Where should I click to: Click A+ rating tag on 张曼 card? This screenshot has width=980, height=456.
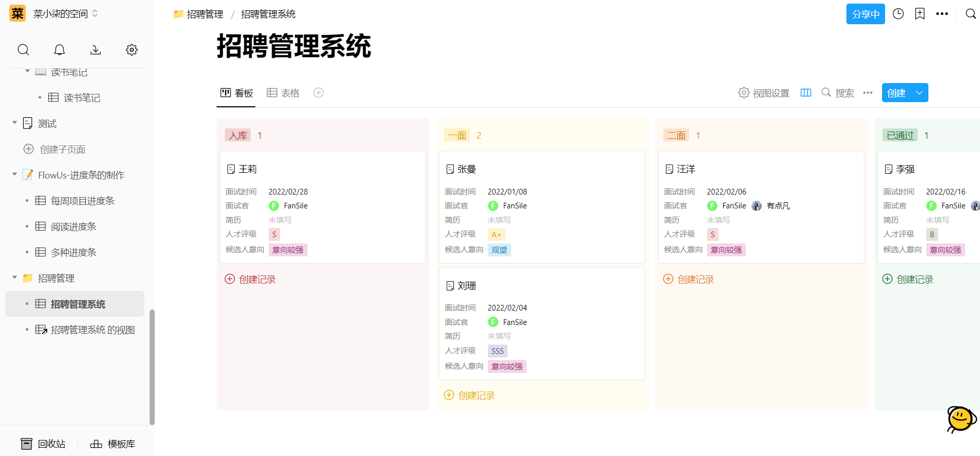(496, 234)
